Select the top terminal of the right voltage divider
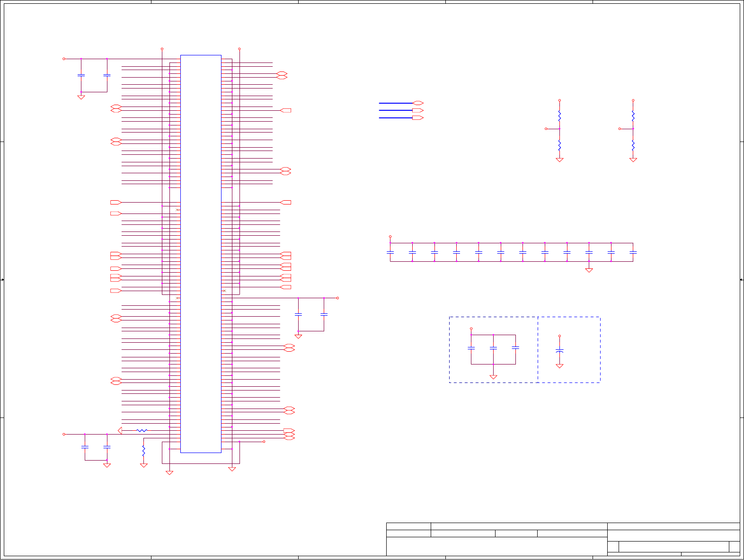The height and width of the screenshot is (560, 744). [x=633, y=100]
